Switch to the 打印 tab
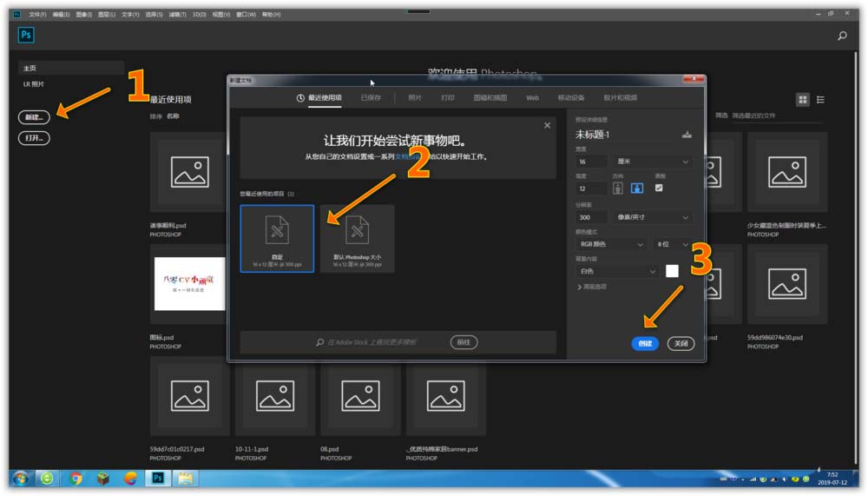The height and width of the screenshot is (496, 868). [447, 98]
